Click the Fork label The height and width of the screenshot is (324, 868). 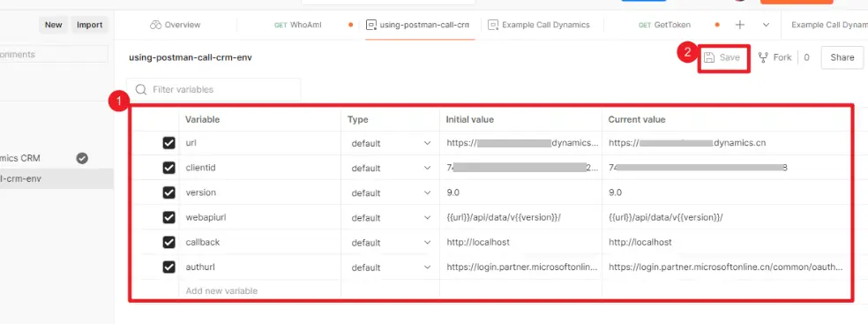782,57
